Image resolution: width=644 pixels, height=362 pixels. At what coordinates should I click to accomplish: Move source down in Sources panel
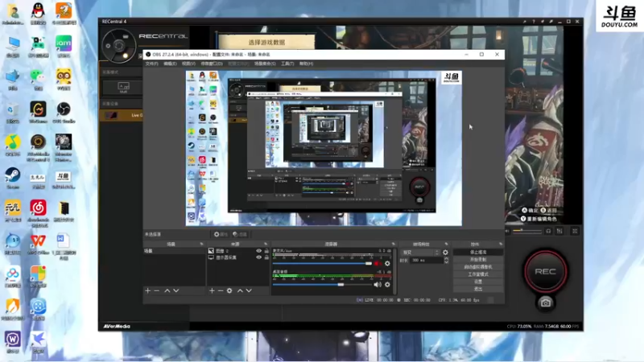(x=249, y=290)
